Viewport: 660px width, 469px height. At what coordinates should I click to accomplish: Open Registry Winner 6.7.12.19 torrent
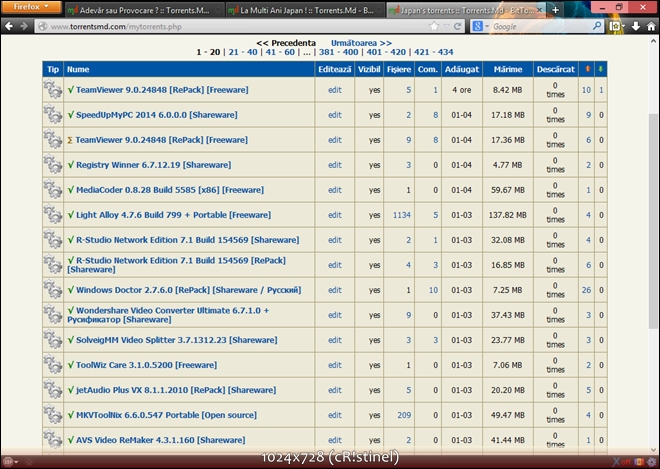pyautogui.click(x=154, y=165)
